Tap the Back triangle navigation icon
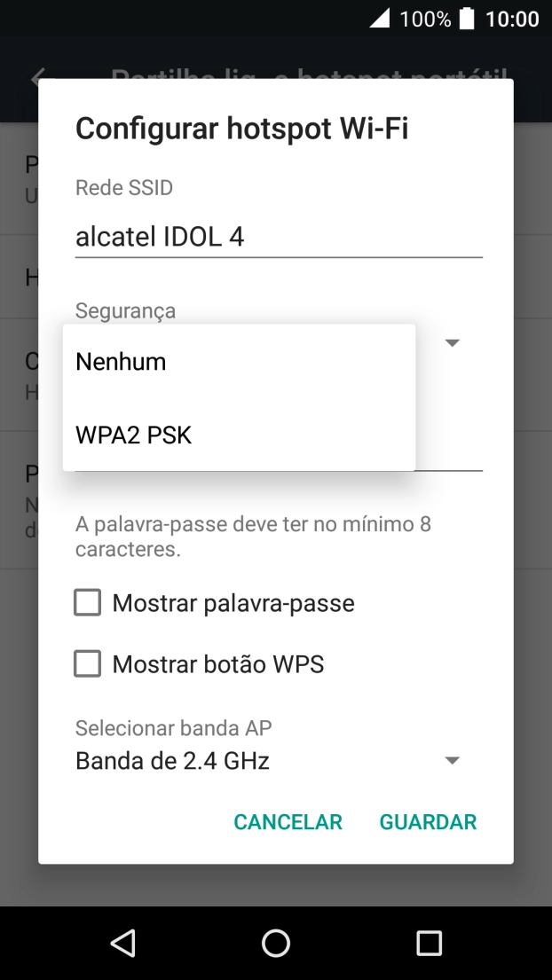 (x=123, y=943)
